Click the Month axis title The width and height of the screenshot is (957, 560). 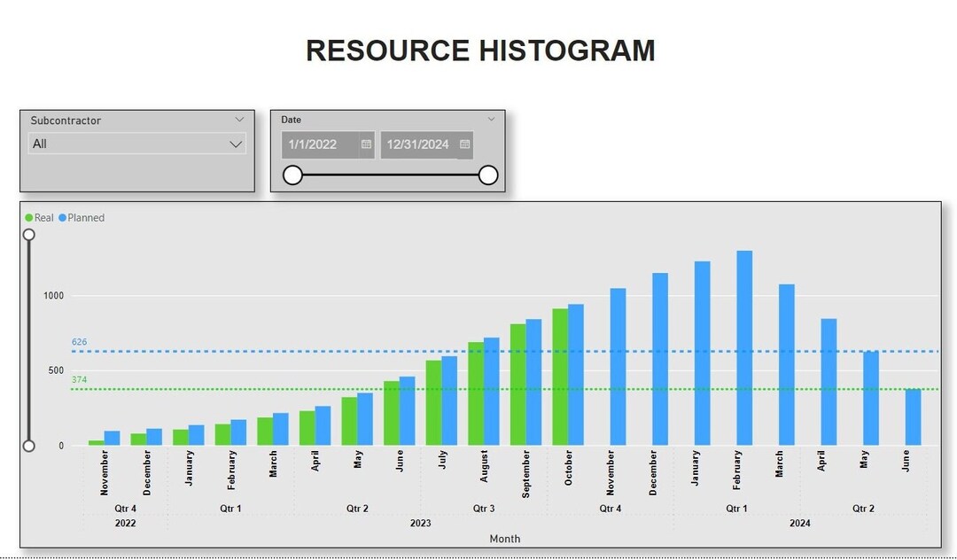click(x=504, y=538)
